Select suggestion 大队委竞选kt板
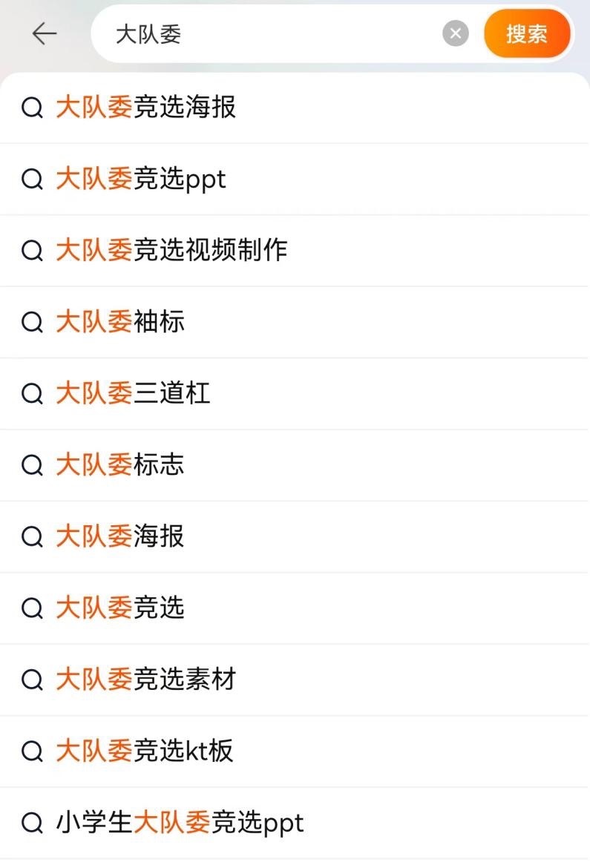Image resolution: width=590 pixels, height=868 pixels. [x=145, y=751]
